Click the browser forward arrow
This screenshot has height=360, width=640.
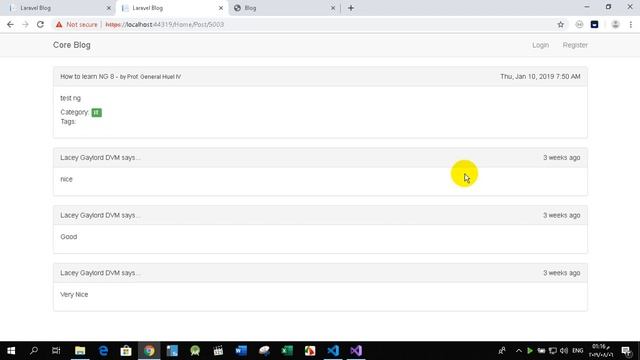pyautogui.click(x=25, y=24)
